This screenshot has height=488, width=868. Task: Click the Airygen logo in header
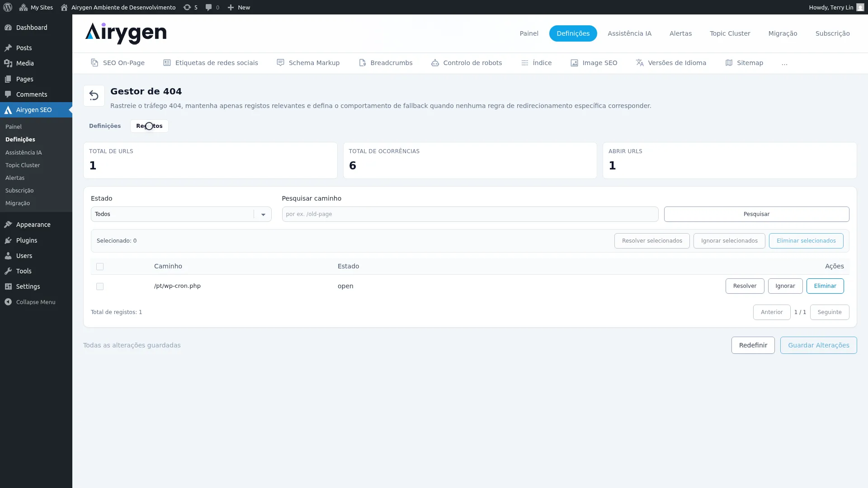click(126, 33)
